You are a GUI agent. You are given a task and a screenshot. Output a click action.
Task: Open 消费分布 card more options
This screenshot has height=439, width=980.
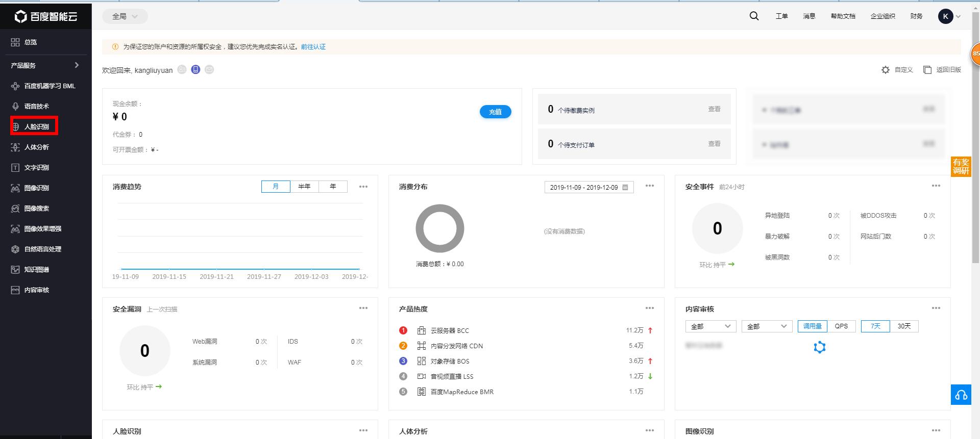pyautogui.click(x=650, y=186)
